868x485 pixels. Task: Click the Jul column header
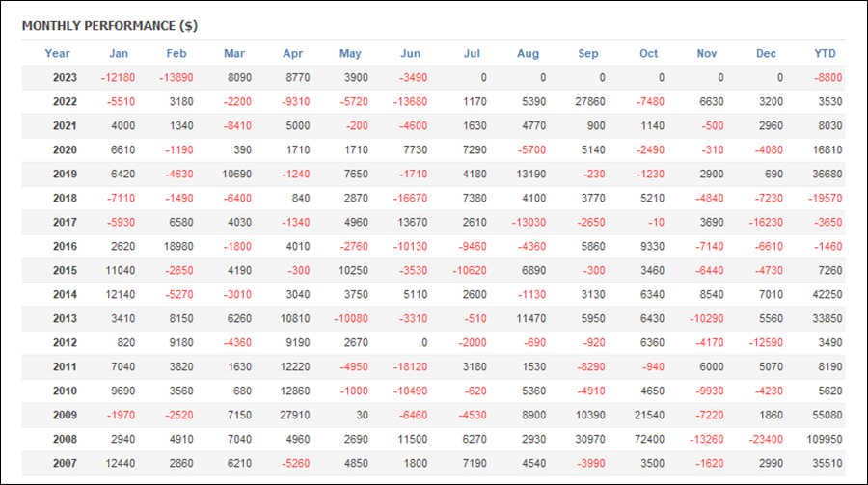tap(472, 53)
